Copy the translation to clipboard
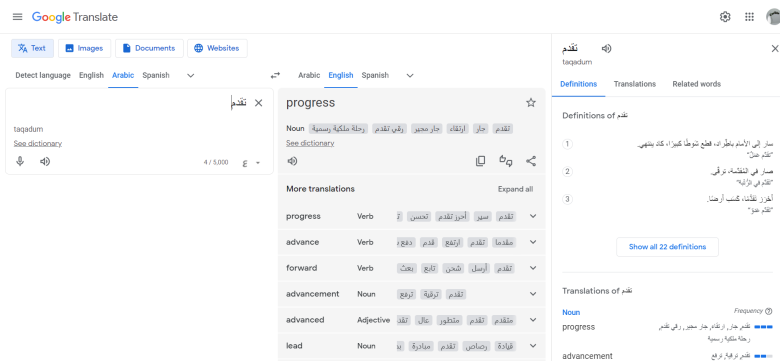Image resolution: width=780 pixels, height=361 pixels. click(x=481, y=161)
